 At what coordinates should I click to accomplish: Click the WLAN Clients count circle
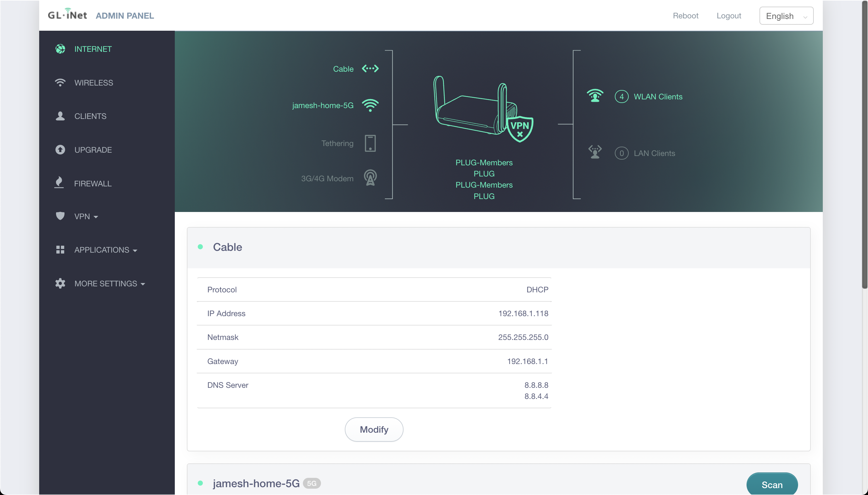pyautogui.click(x=621, y=97)
